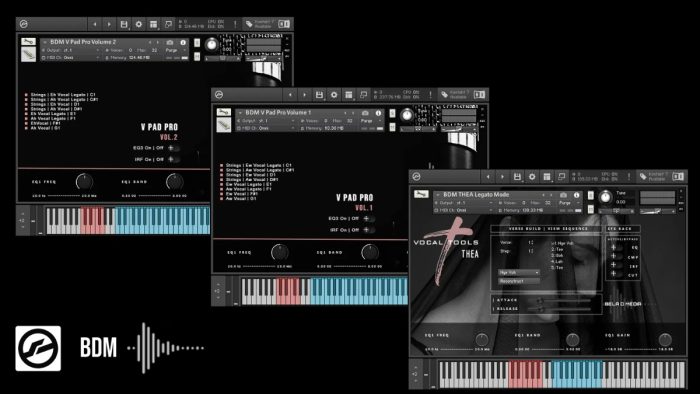Select Aw Vocal | G1 in Vol.1
The height and width of the screenshot is (394, 700).
(241, 199)
